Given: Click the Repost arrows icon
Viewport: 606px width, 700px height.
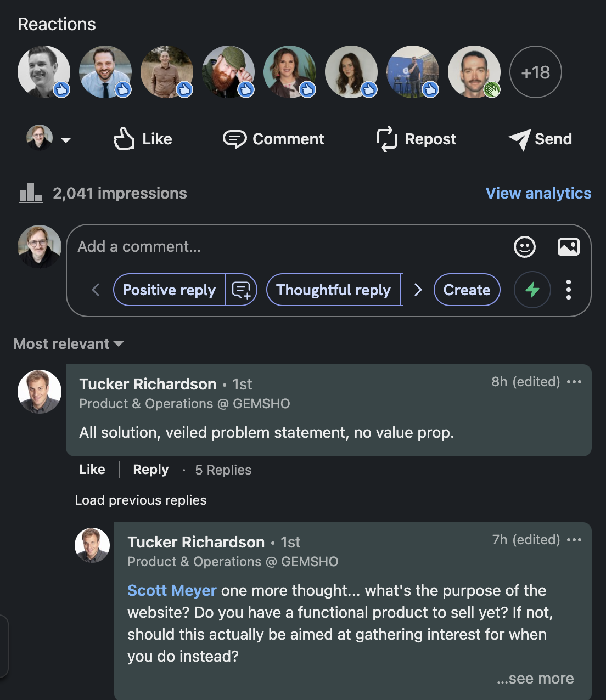Looking at the screenshot, I should point(387,139).
